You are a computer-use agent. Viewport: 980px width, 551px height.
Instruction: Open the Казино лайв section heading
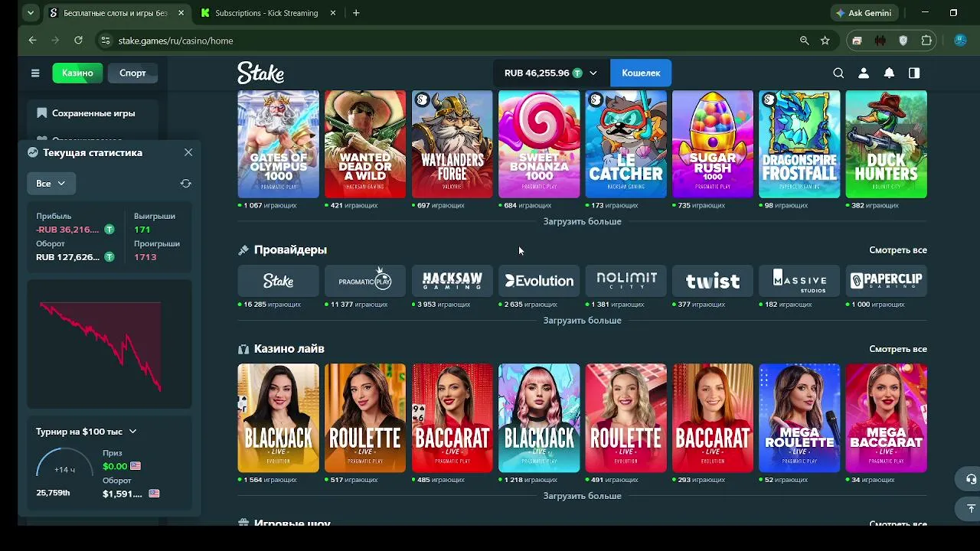pyautogui.click(x=289, y=349)
